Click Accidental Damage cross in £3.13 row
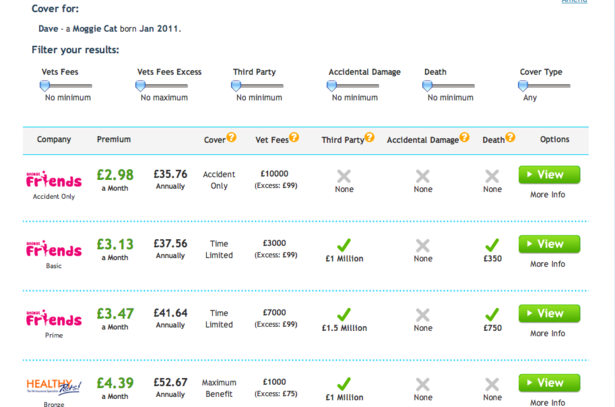Image resolution: width=615 pixels, height=407 pixels. 423,246
